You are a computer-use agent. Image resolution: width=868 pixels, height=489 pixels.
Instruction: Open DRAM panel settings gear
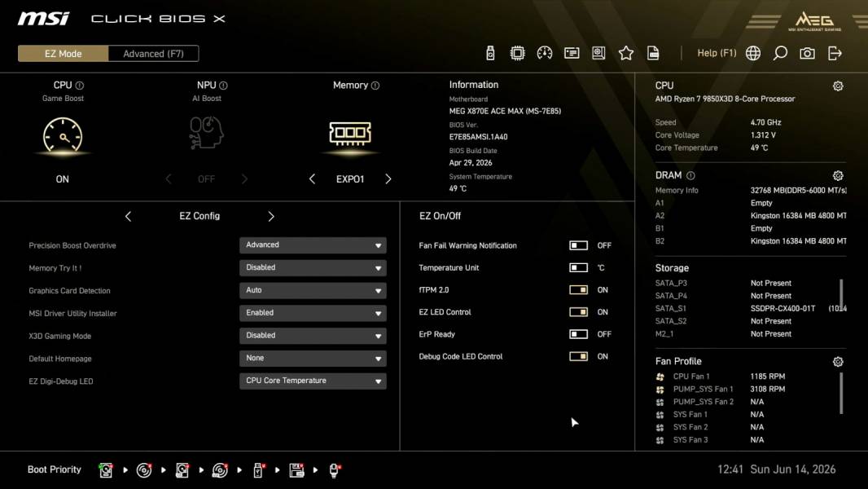coord(838,175)
